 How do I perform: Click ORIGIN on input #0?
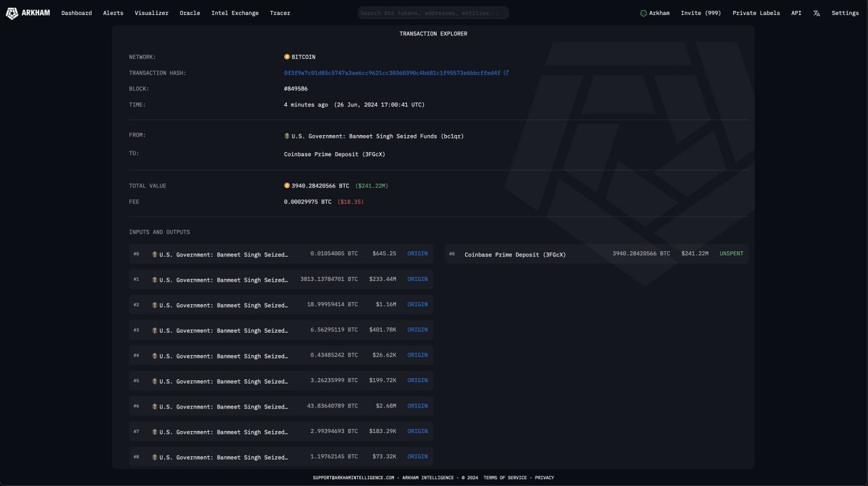point(418,253)
